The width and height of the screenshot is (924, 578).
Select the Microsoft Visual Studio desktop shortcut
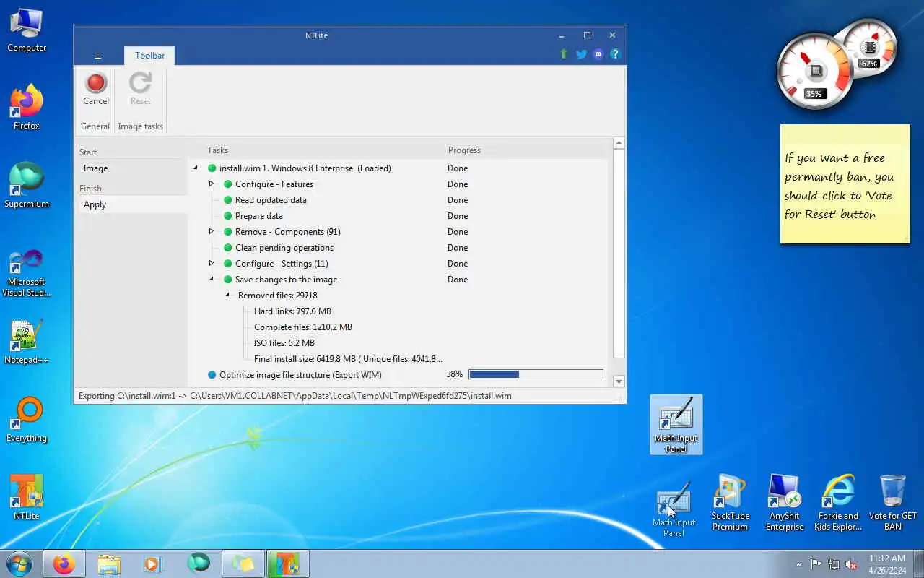(27, 273)
